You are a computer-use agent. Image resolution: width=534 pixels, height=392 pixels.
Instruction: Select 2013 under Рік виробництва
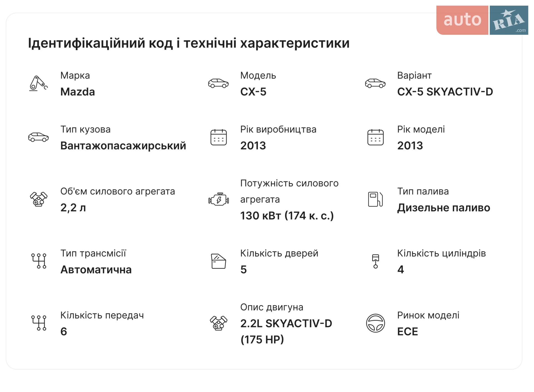(253, 146)
